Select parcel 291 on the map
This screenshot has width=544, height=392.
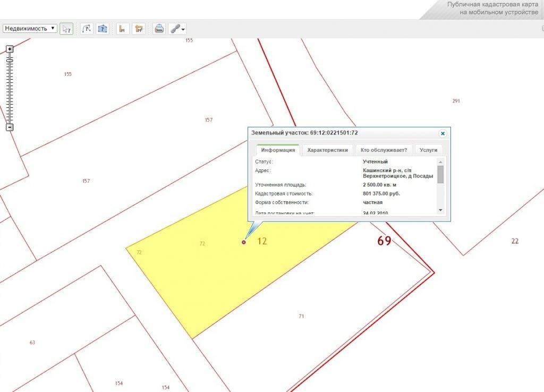(456, 101)
